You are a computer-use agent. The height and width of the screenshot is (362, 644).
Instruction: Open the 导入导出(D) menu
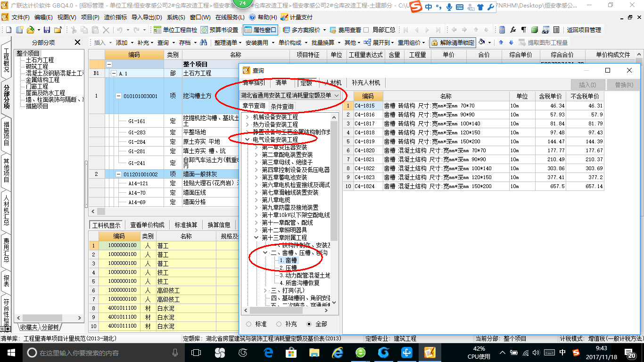pos(148,17)
